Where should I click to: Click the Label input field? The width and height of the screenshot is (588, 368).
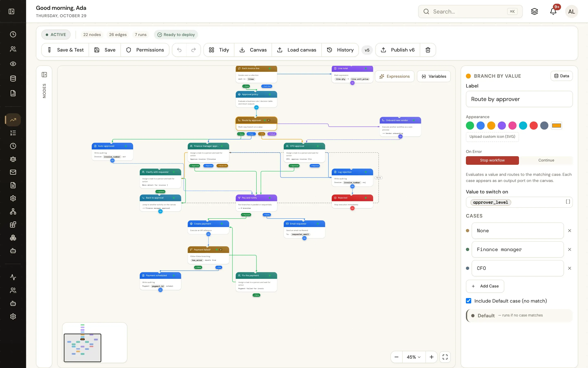pos(519,99)
